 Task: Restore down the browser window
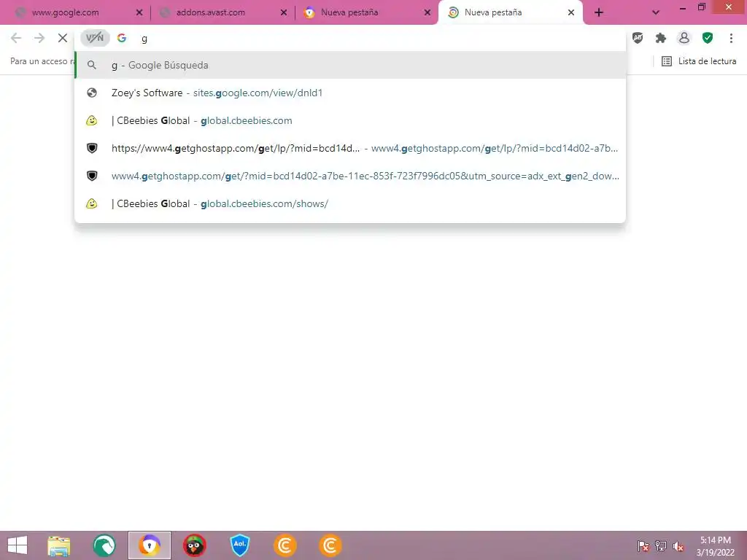click(x=701, y=7)
